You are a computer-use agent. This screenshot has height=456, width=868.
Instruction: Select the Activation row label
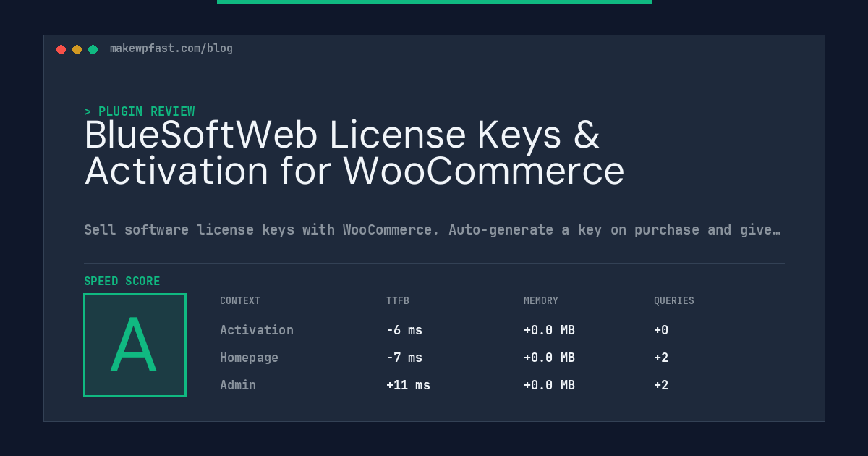257,330
